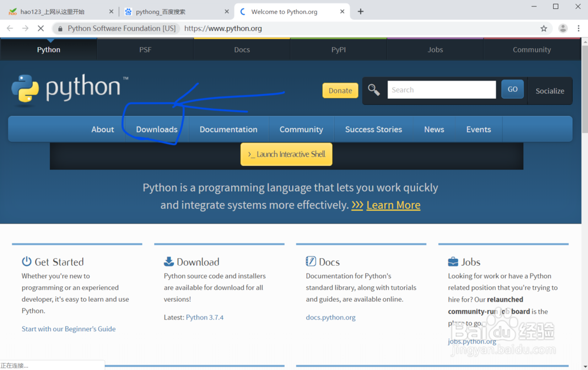The image size is (588, 370).
Task: Click the Jobs section heading
Action: tap(470, 262)
